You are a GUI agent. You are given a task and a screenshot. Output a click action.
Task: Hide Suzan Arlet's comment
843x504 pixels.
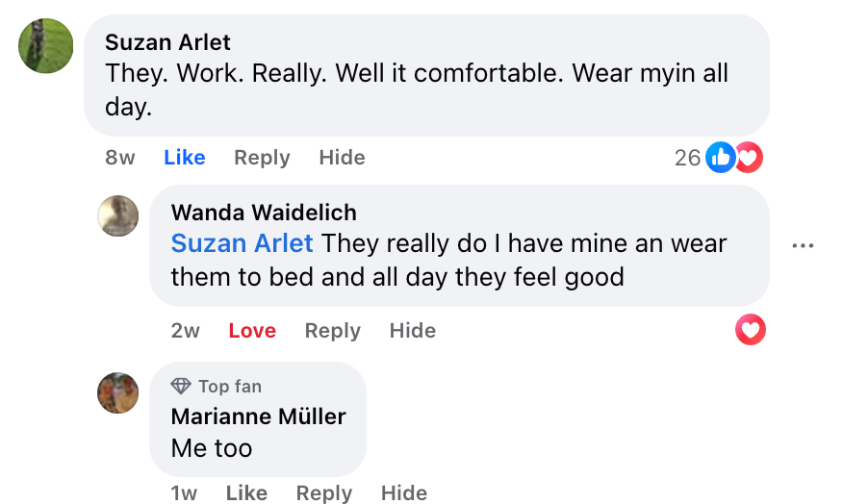coord(342,158)
